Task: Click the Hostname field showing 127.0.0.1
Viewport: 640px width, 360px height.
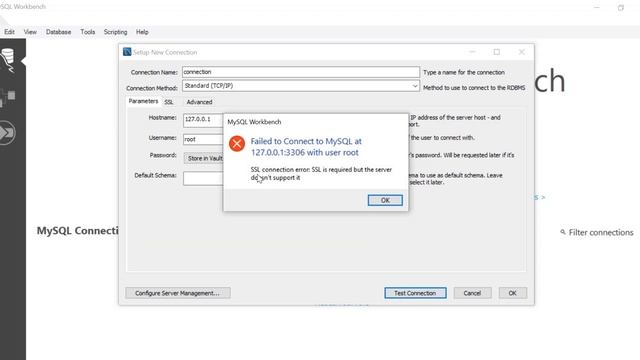Action: [203, 120]
